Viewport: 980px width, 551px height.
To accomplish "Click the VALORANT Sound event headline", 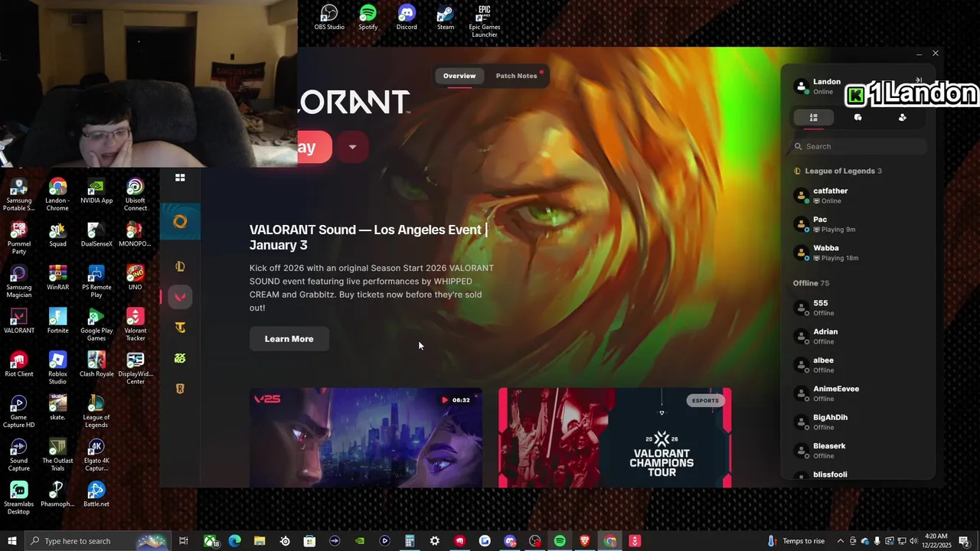I will (x=368, y=237).
